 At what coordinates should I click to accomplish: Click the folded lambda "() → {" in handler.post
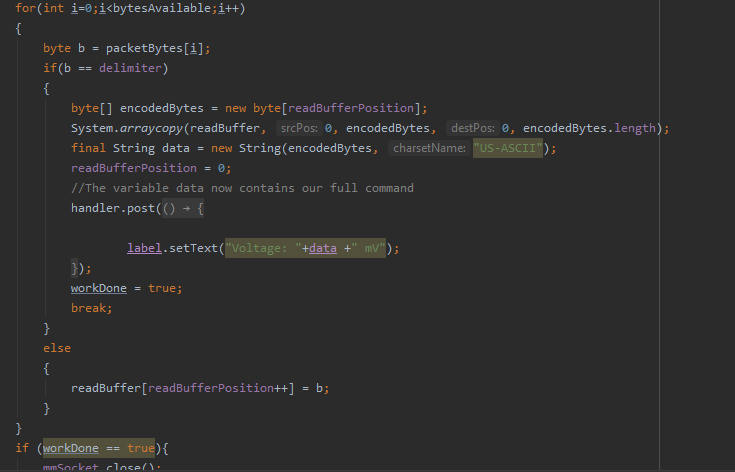(183, 208)
